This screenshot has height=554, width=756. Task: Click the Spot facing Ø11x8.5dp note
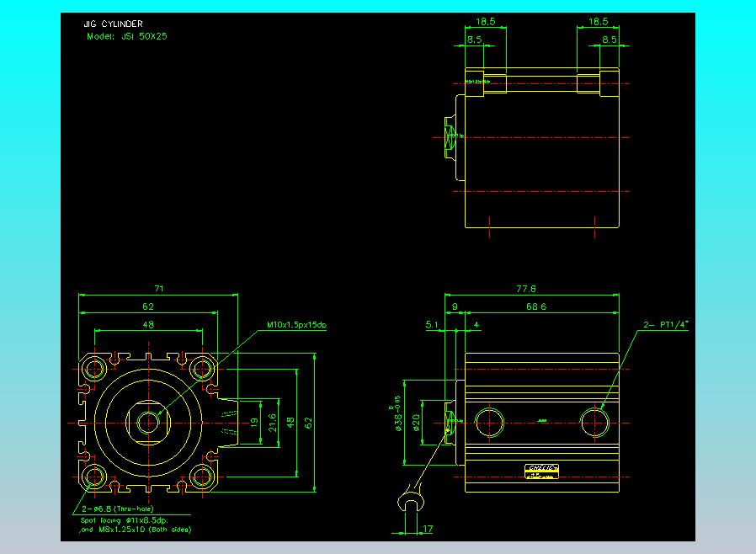(125, 520)
